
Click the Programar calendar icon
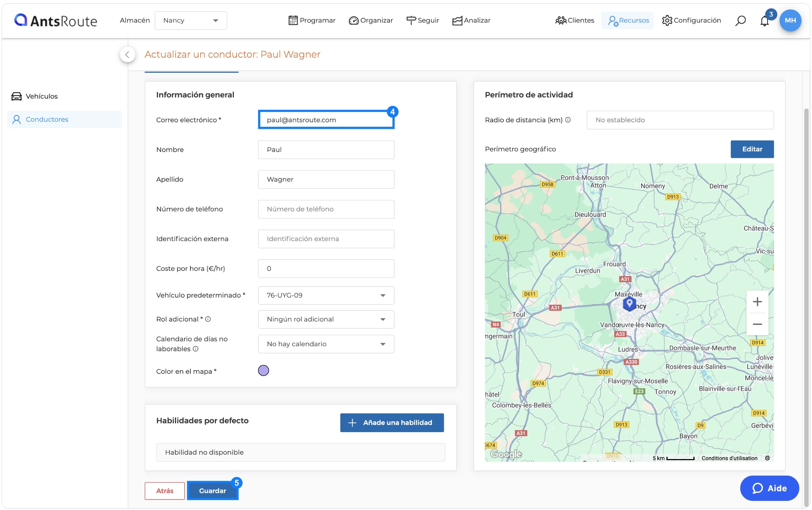click(x=293, y=20)
